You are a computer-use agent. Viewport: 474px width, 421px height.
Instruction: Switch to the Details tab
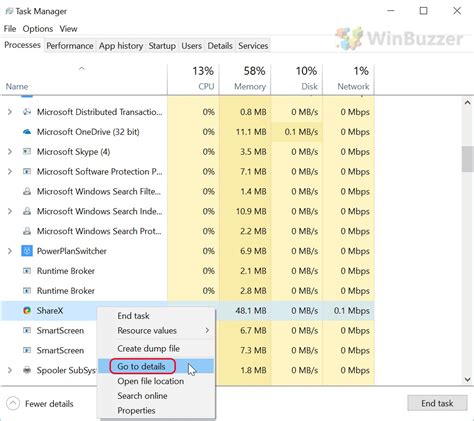[220, 46]
